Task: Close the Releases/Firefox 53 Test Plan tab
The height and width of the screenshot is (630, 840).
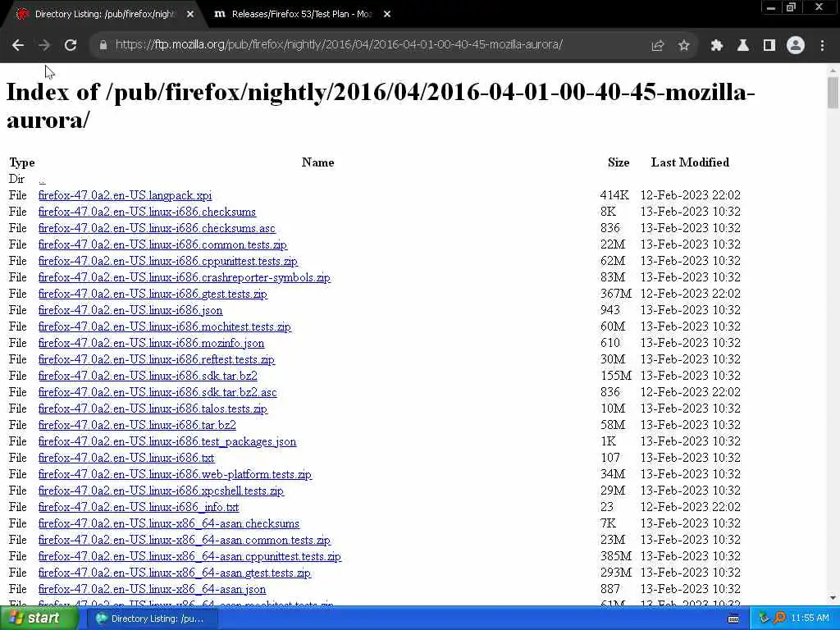Action: 387,15
